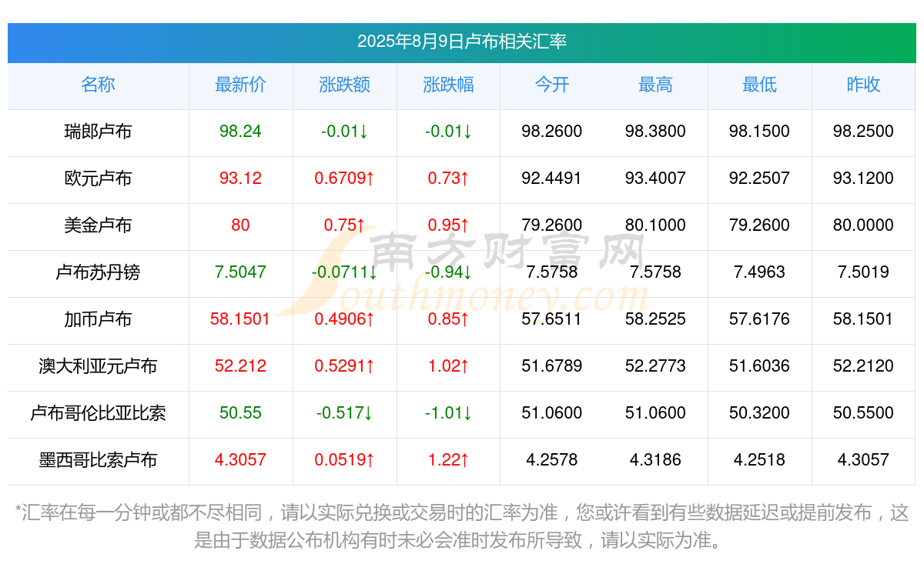Click the change percent 0.73↑

[x=449, y=179]
